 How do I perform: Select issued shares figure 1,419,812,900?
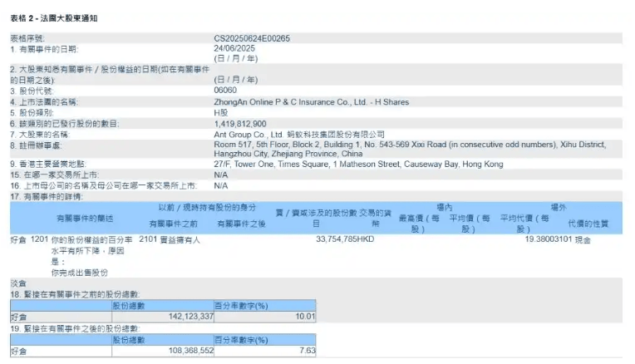239,124
